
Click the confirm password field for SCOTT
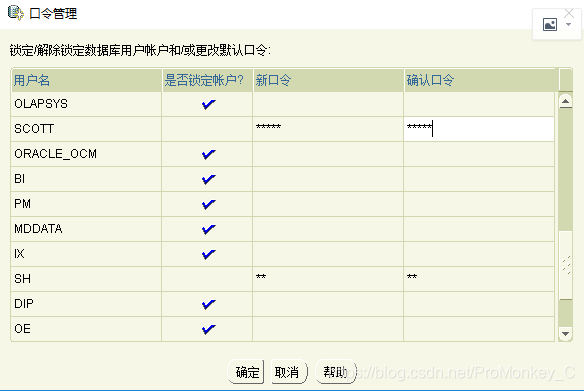pyautogui.click(x=479, y=129)
